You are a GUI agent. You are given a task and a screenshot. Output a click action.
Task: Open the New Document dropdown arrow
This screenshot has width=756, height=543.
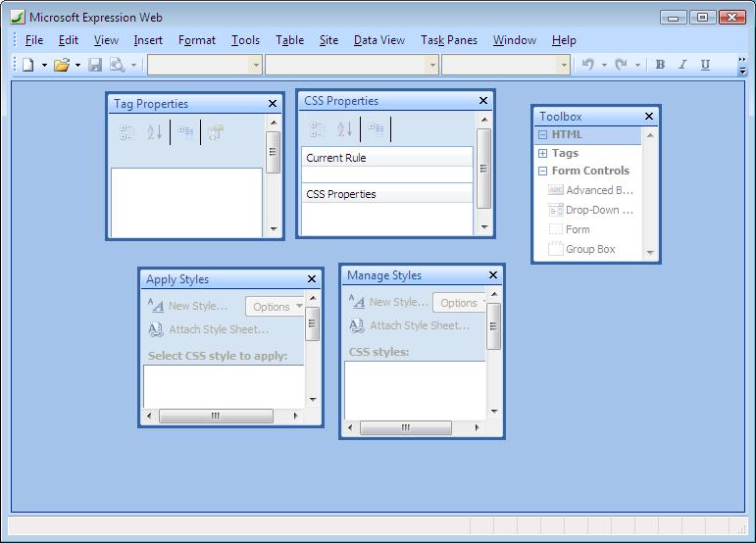pyautogui.click(x=44, y=65)
